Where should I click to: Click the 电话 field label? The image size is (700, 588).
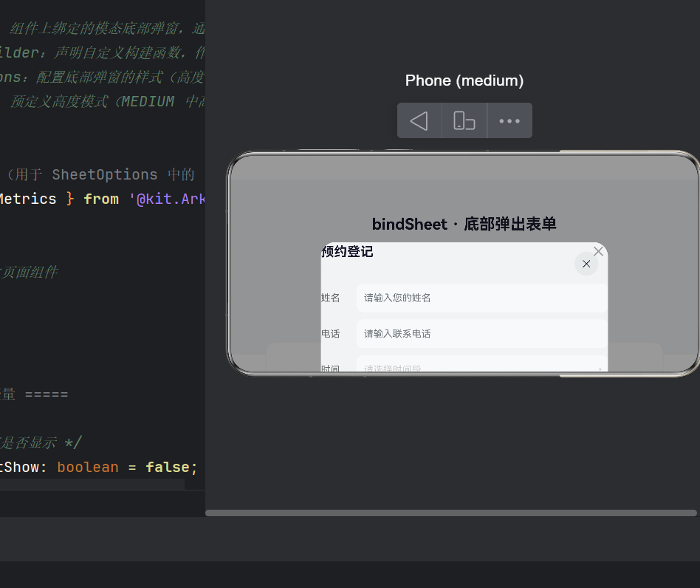330,333
